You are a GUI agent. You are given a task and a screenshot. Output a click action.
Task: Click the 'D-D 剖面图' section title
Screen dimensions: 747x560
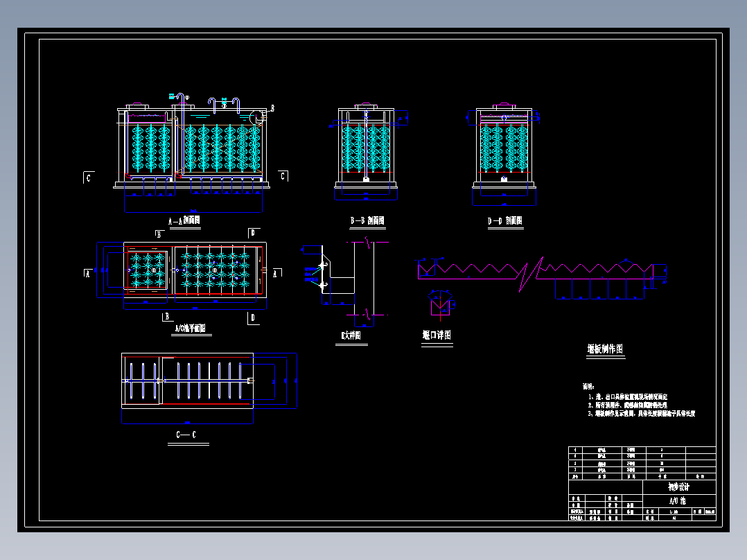pos(505,220)
